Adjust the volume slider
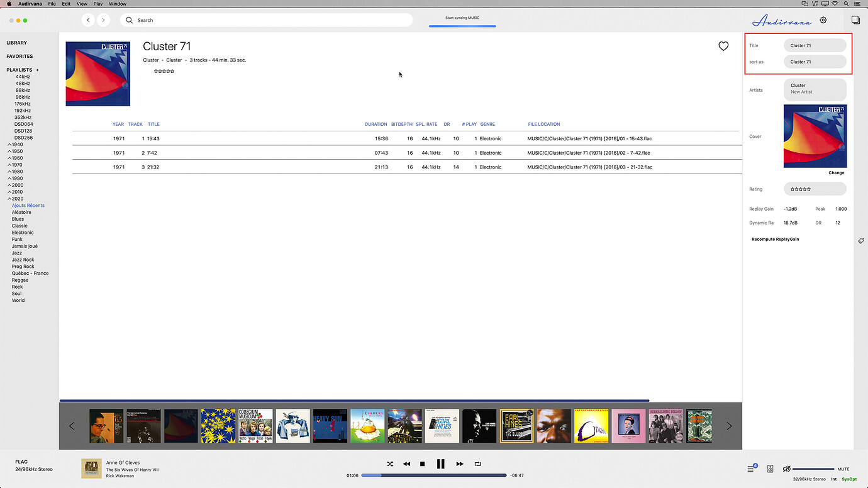Viewport: 868px width, 488px height. [813, 469]
